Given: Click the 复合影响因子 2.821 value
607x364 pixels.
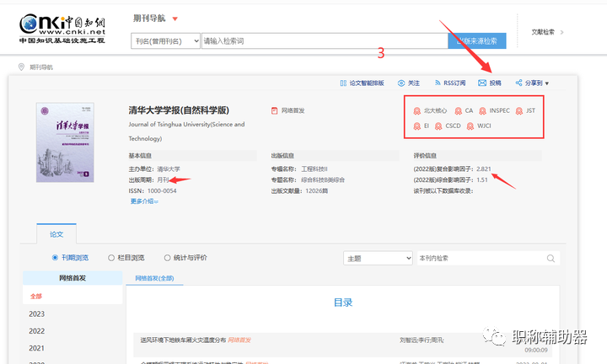Looking at the screenshot, I should [x=484, y=169].
